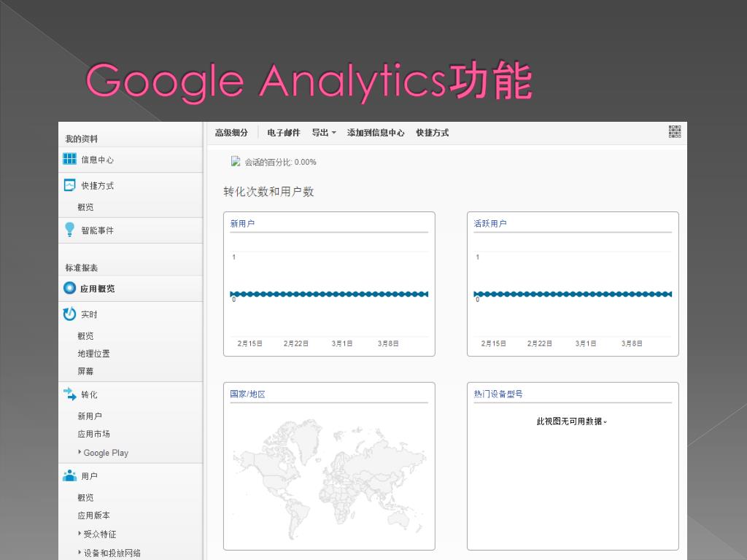Click the 此视图无可用数据 message
The width and height of the screenshot is (747, 560).
571,421
